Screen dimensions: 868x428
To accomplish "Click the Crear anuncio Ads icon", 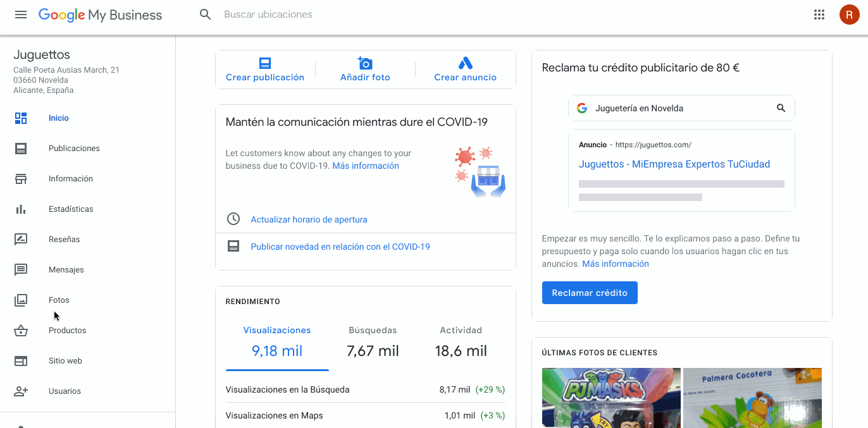I will coord(466,63).
